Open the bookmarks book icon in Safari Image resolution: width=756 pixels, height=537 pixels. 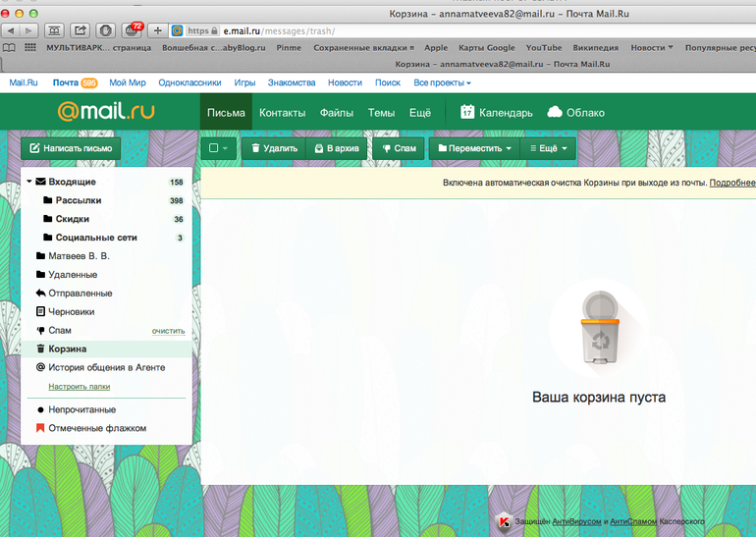click(9, 47)
